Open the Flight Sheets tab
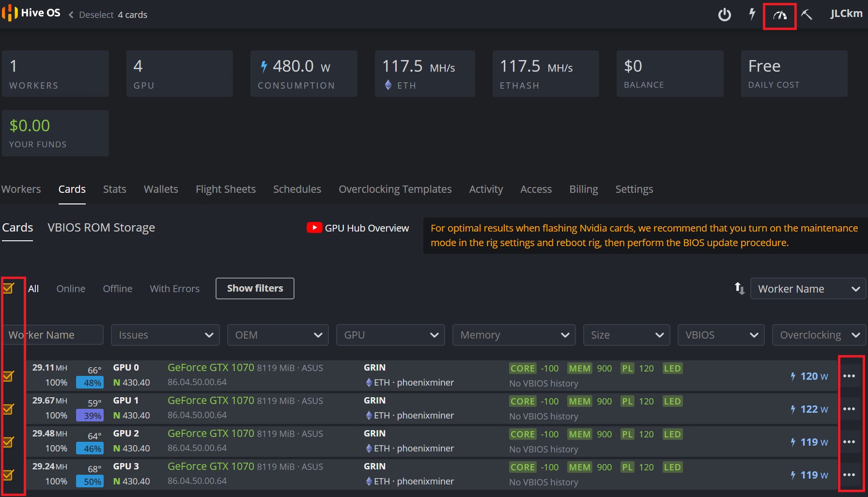The image size is (868, 497). tap(226, 189)
